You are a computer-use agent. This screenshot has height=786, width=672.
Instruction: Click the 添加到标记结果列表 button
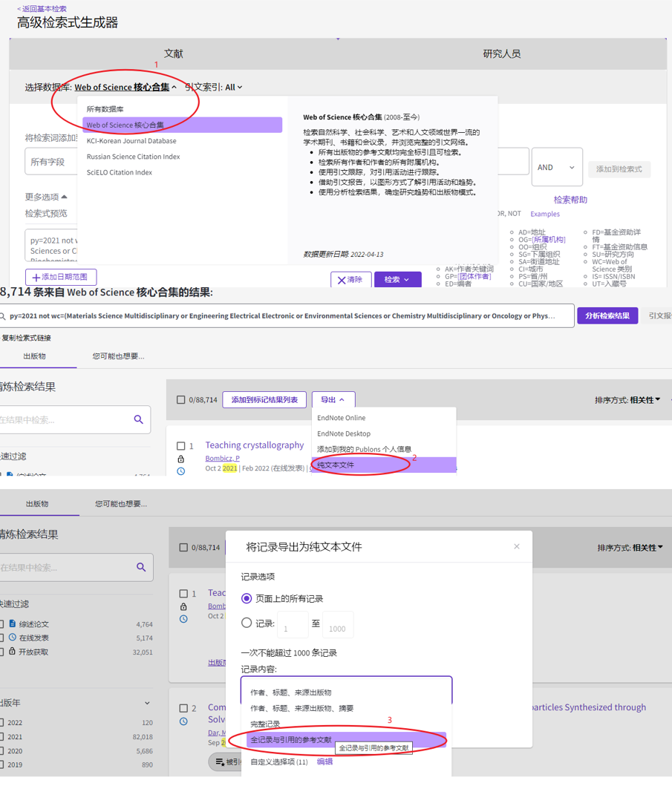[264, 400]
